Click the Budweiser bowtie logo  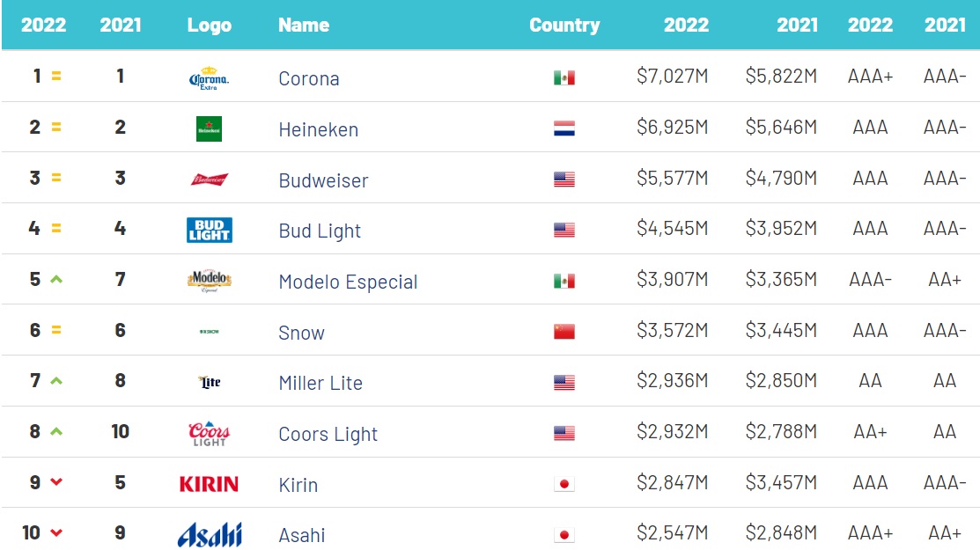[x=209, y=180]
